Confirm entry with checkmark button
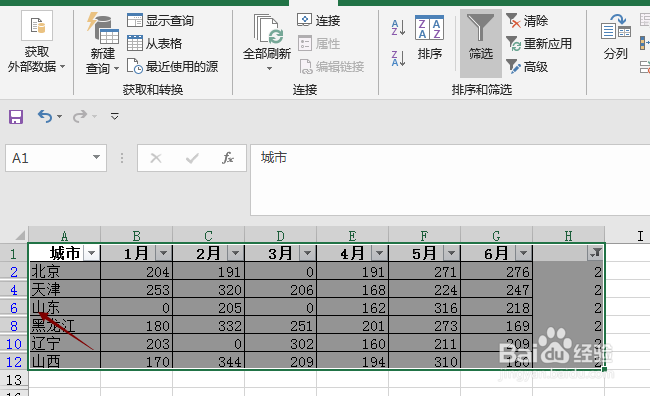650x396 pixels. pos(192,158)
